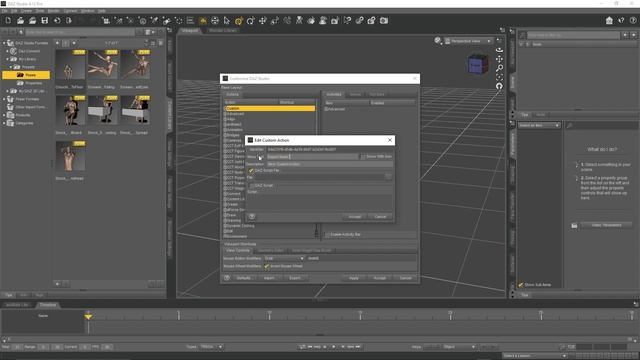Click the Apply button in Customize dialog
640x360 pixels.
(x=354, y=278)
